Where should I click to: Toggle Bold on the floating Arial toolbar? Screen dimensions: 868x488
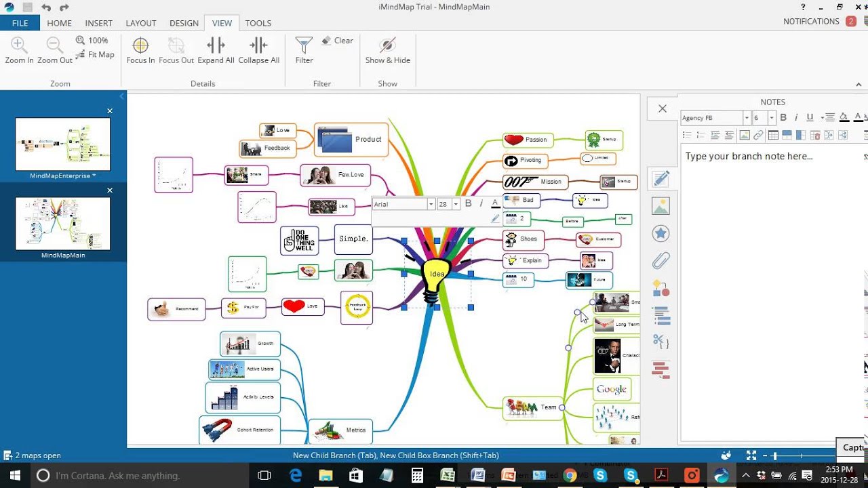[468, 203]
